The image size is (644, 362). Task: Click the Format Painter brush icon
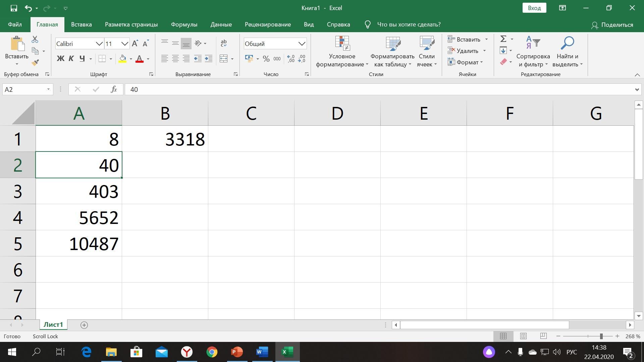click(35, 63)
